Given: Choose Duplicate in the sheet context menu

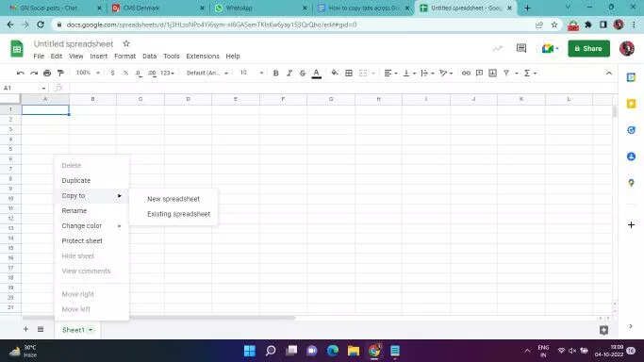Looking at the screenshot, I should click(x=76, y=181).
